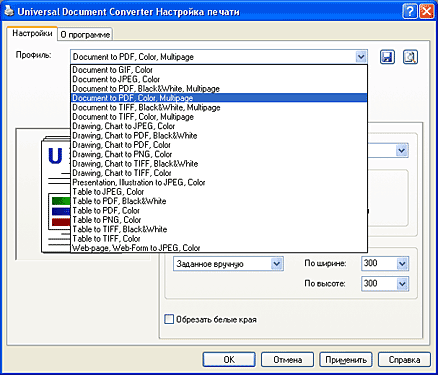The image size is (438, 375).
Task: Select Table to PDF, Color
Action: click(x=219, y=210)
